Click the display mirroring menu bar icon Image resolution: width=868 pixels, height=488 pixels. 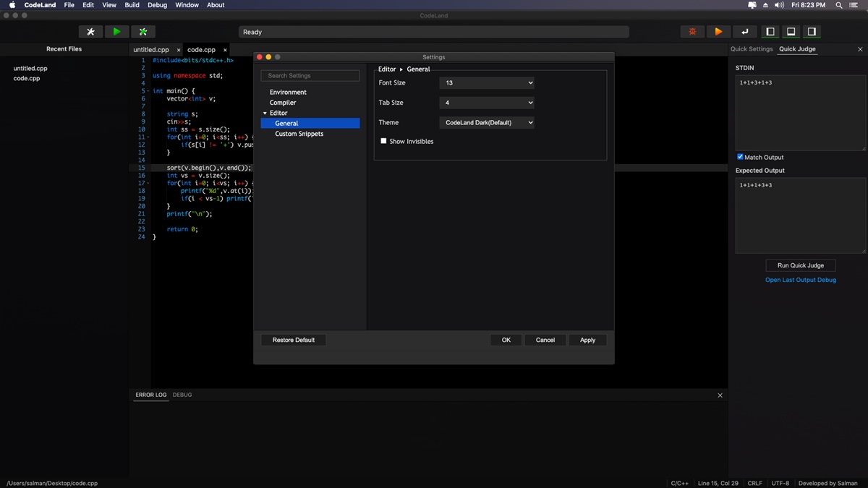coord(752,5)
